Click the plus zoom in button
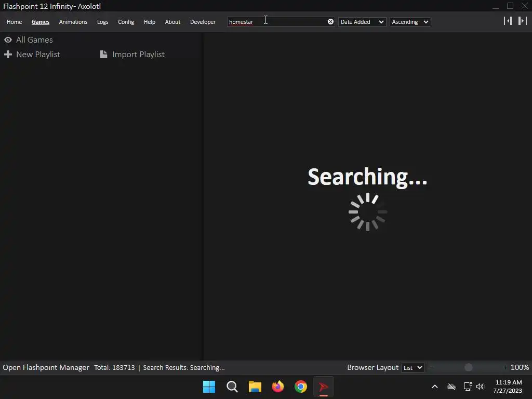The width and height of the screenshot is (532, 399). 505,367
